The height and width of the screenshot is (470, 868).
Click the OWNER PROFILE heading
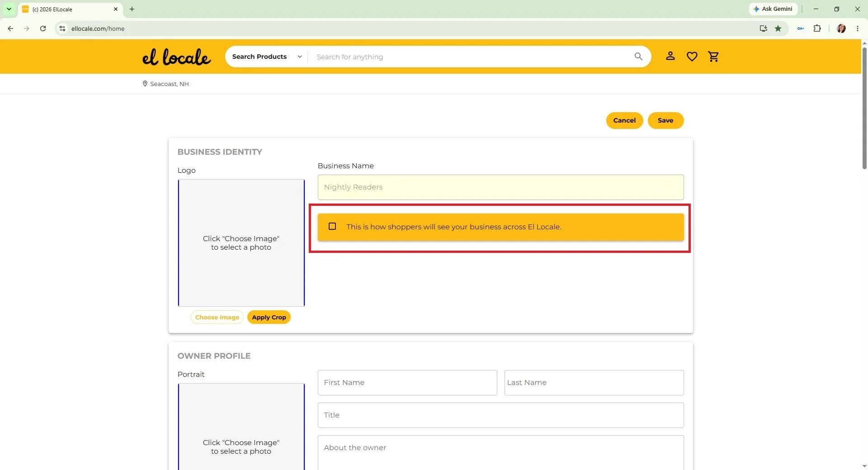tap(214, 356)
